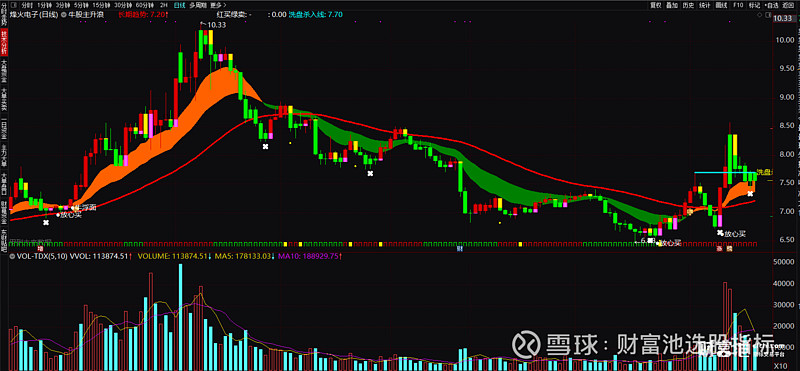
Task: Open the 分时走势 sidebar tab
Action: (x=4, y=13)
